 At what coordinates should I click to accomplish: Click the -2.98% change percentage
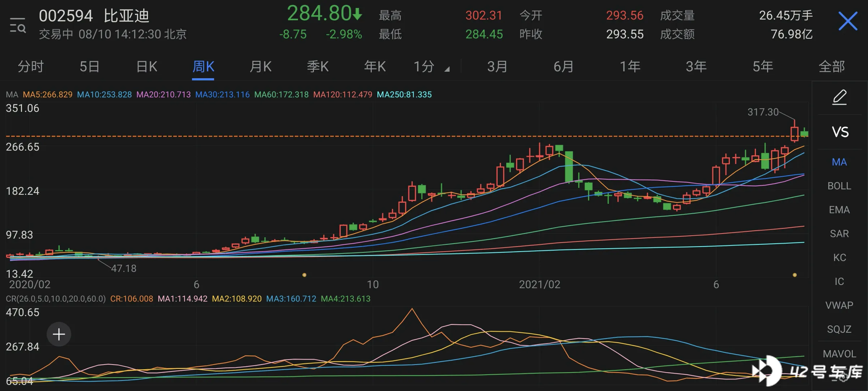click(344, 34)
